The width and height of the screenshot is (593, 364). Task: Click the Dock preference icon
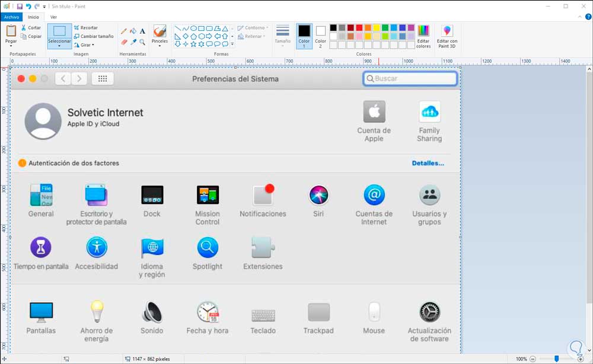pos(152,194)
